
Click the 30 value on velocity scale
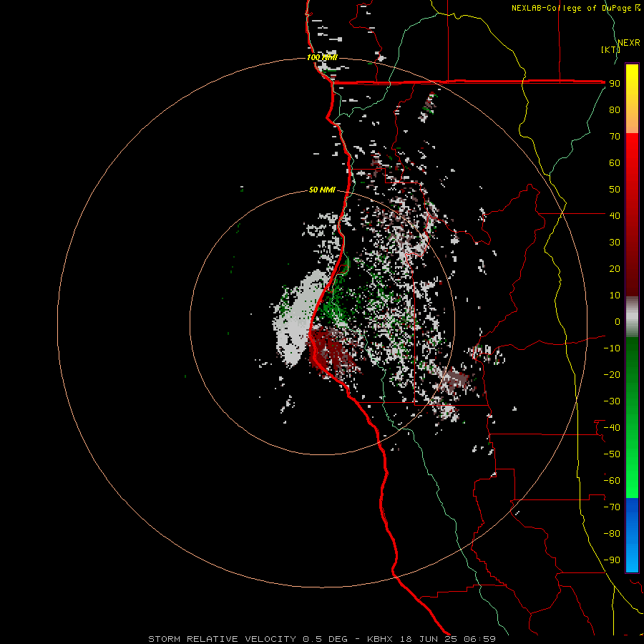tap(615, 243)
